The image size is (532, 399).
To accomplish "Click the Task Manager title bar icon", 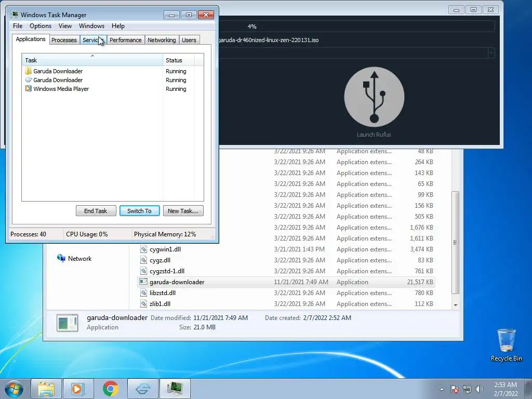I will coord(14,15).
